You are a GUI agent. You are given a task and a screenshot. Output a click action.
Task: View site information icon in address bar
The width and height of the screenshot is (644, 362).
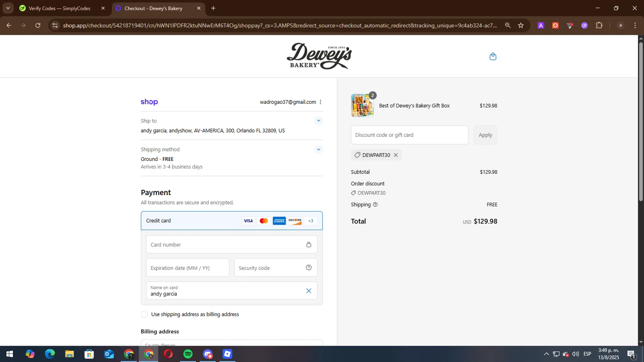(55, 25)
